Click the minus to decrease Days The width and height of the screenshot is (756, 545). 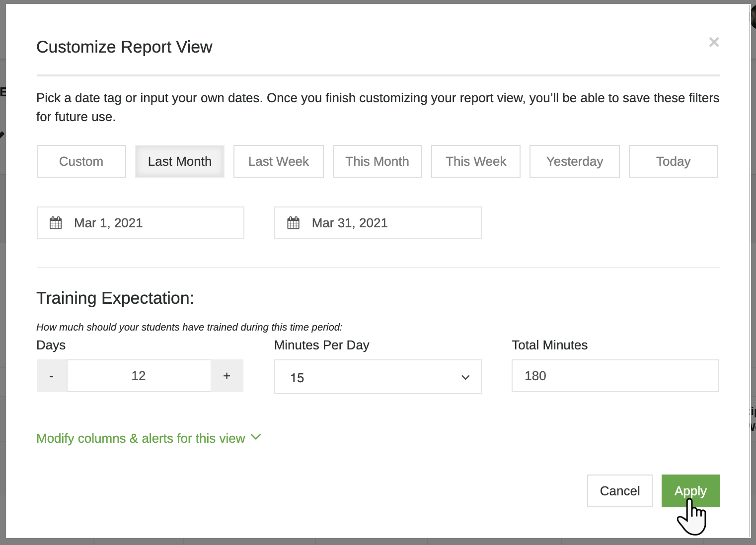(x=51, y=376)
